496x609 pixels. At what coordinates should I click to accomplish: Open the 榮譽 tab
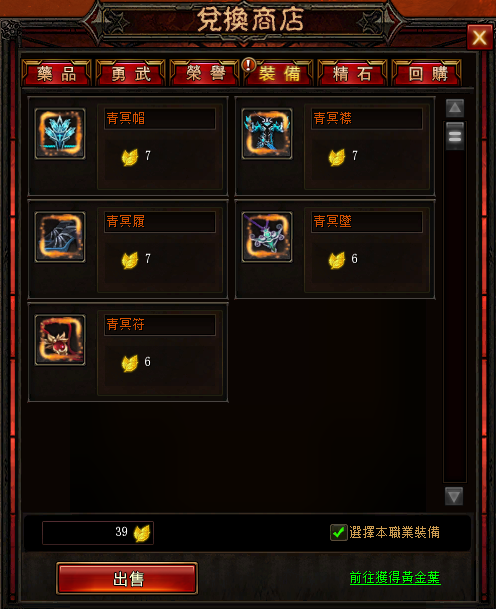point(205,73)
